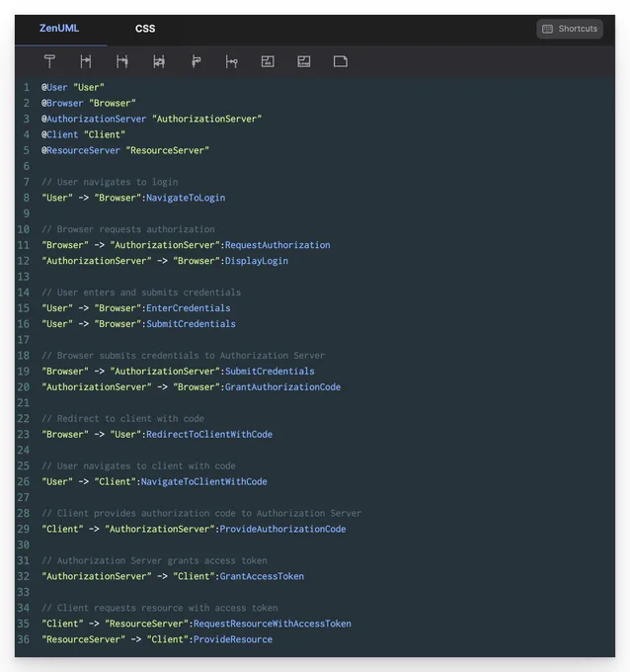Screen dimensions: 630x672
Task: Click the comment "// User navigates to login"
Action: (110, 182)
